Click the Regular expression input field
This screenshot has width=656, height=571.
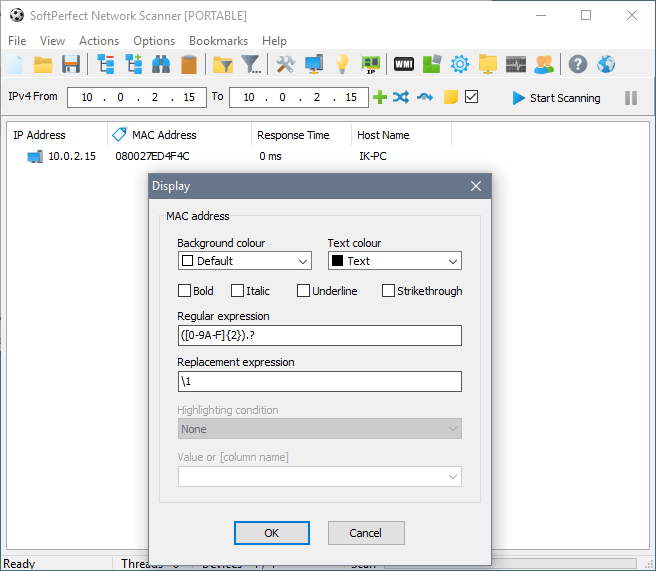pos(320,335)
